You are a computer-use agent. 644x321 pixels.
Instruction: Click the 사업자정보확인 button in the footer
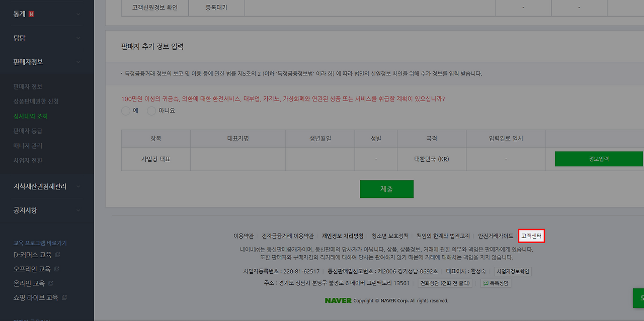pyautogui.click(x=513, y=271)
